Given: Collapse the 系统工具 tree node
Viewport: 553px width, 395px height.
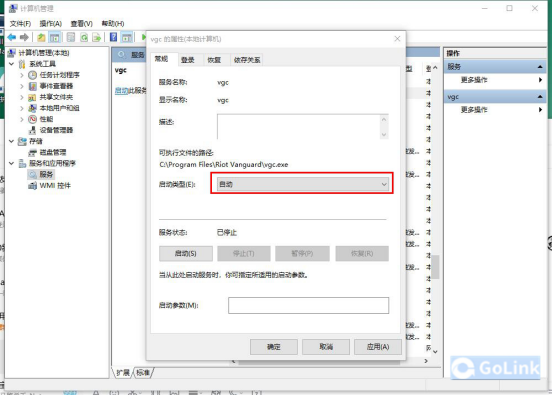Looking at the screenshot, I should coord(12,64).
